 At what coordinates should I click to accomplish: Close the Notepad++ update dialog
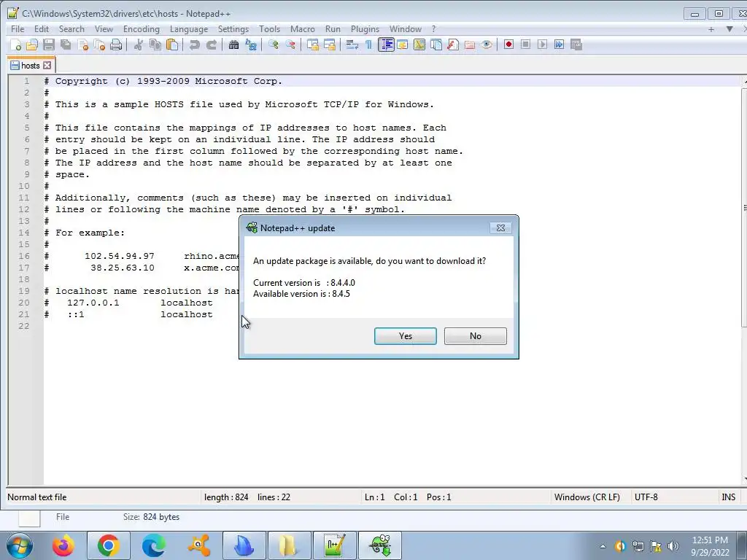click(x=500, y=228)
